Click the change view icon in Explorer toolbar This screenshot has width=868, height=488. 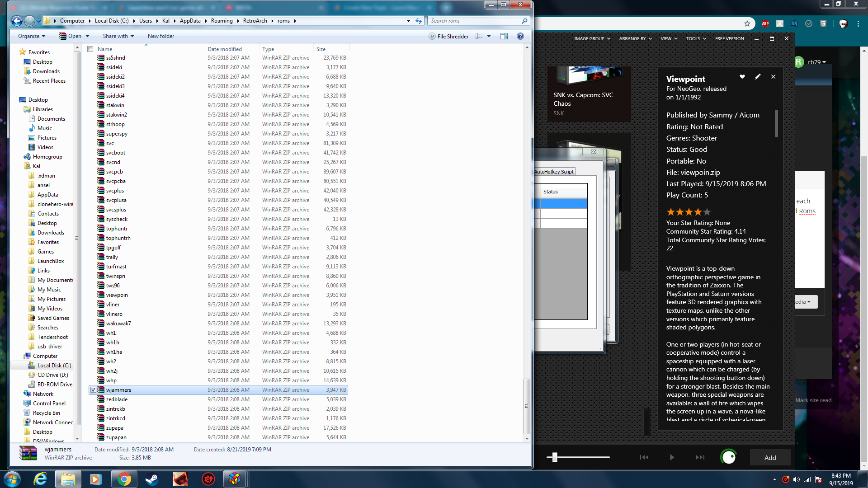479,36
